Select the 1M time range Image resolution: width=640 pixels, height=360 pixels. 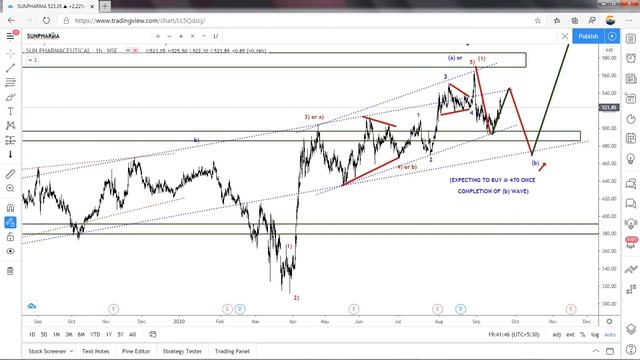tap(56, 334)
